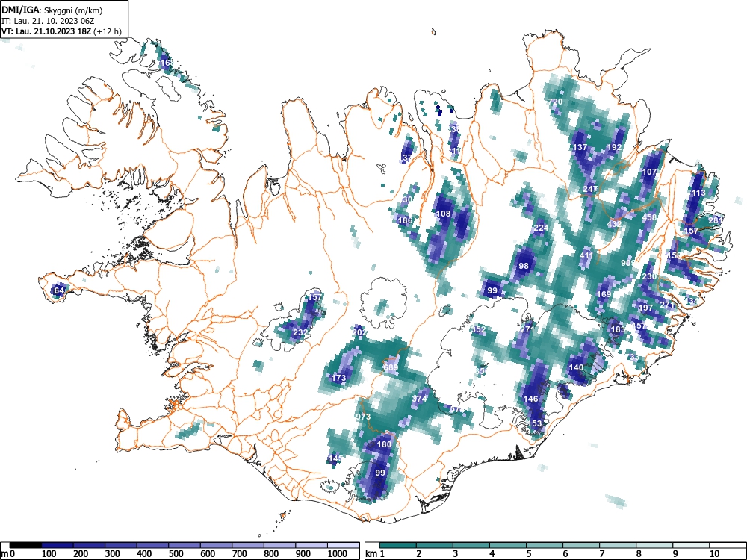Click the visibility value 247 on the map
This screenshot has width=747, height=560.
(590, 189)
